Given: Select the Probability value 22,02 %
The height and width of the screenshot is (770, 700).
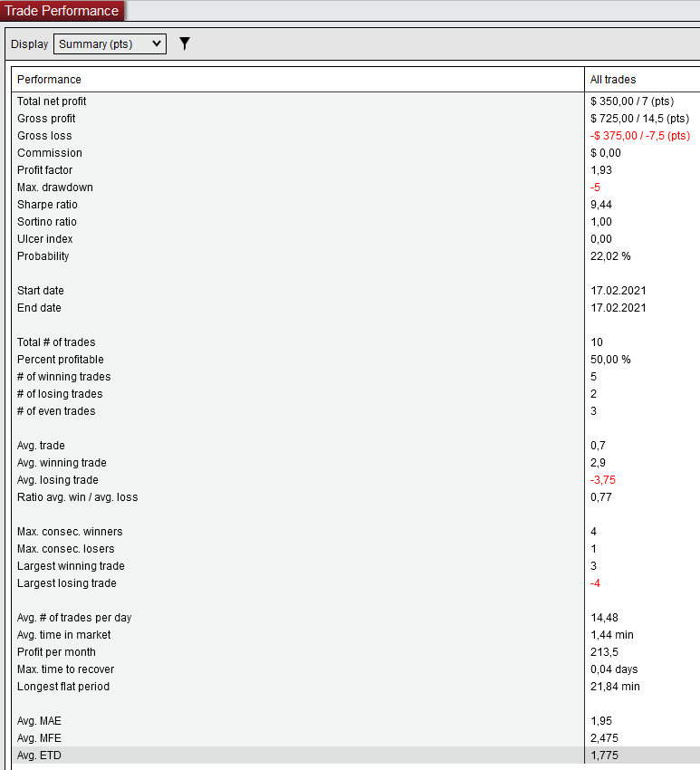Looking at the screenshot, I should click(610, 255).
